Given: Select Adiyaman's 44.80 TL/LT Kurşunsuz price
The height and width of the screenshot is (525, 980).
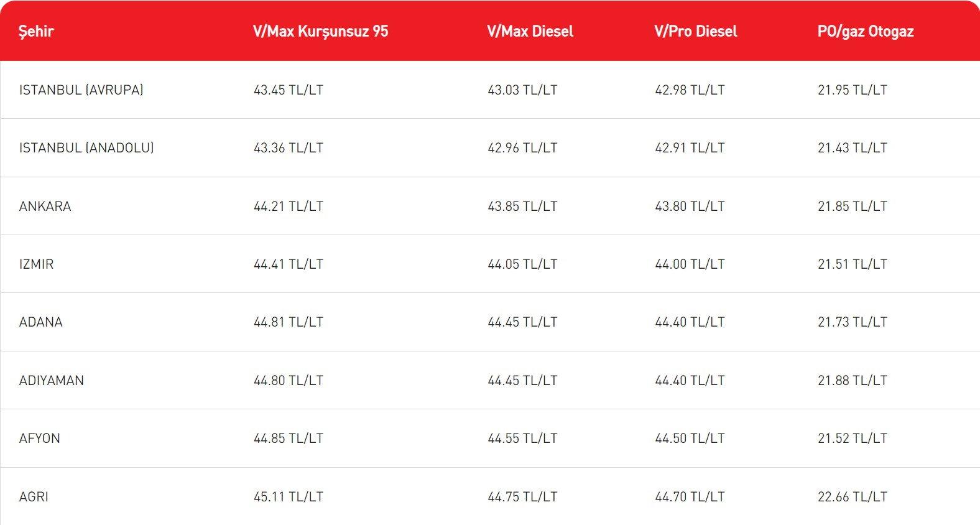Looking at the screenshot, I should pyautogui.click(x=289, y=380).
